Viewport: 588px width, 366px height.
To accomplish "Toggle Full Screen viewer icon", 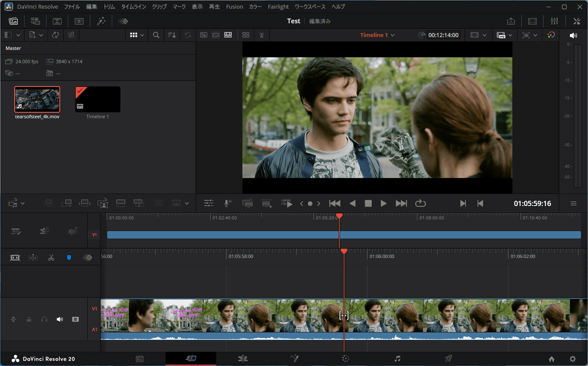I will pos(533,21).
